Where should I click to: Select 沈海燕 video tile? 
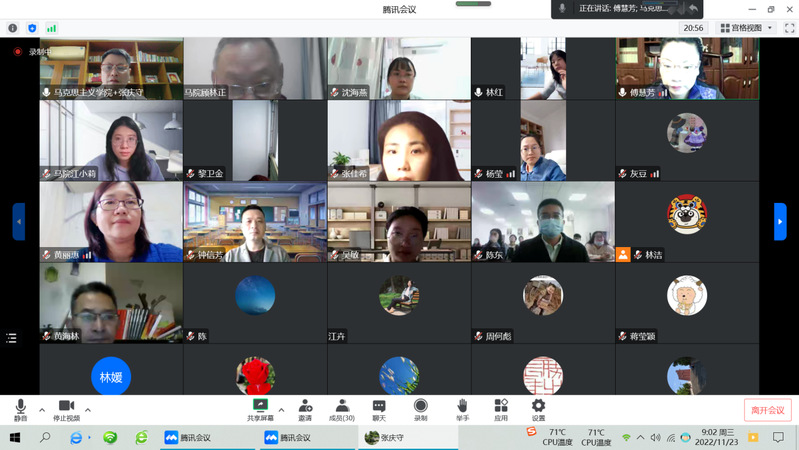coord(399,68)
